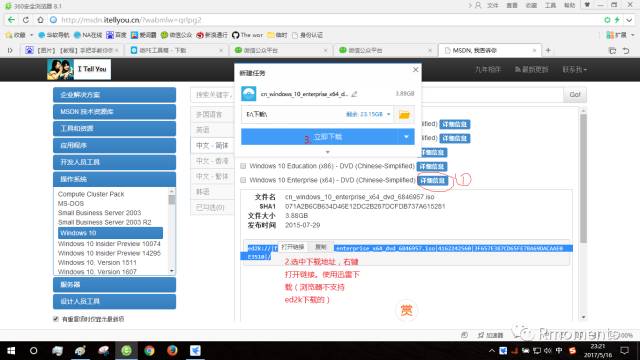
Task: Expand more options arrow below download button
Action: point(327,152)
